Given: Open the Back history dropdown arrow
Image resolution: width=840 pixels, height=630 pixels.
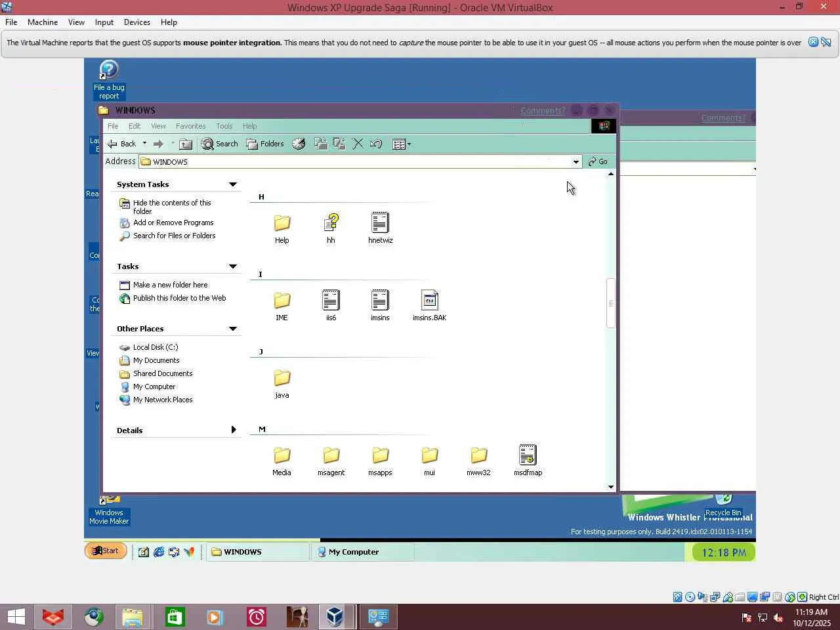Looking at the screenshot, I should point(144,144).
